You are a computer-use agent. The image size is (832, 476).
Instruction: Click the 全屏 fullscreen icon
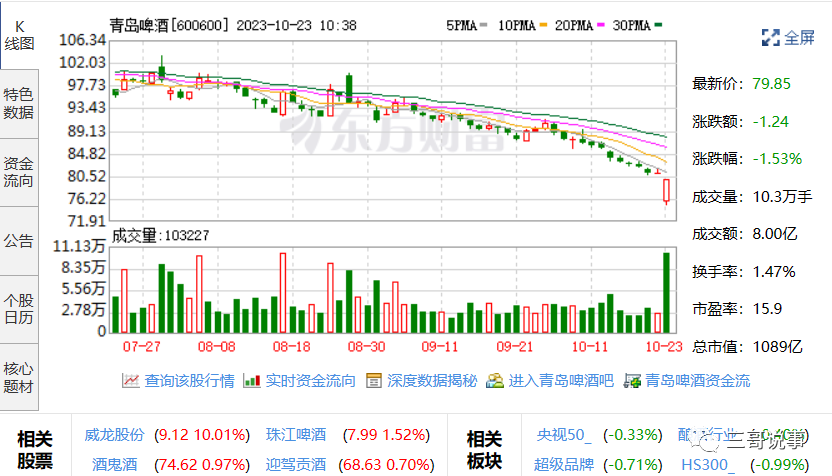[x=770, y=38]
